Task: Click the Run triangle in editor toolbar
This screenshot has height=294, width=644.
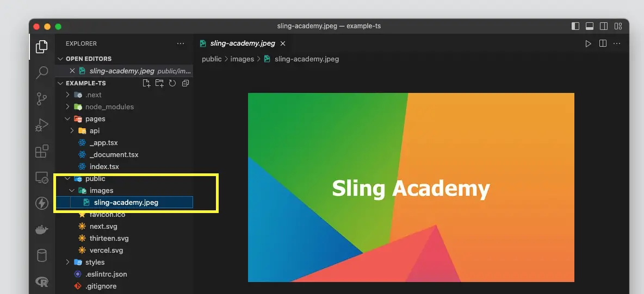Action: point(588,43)
